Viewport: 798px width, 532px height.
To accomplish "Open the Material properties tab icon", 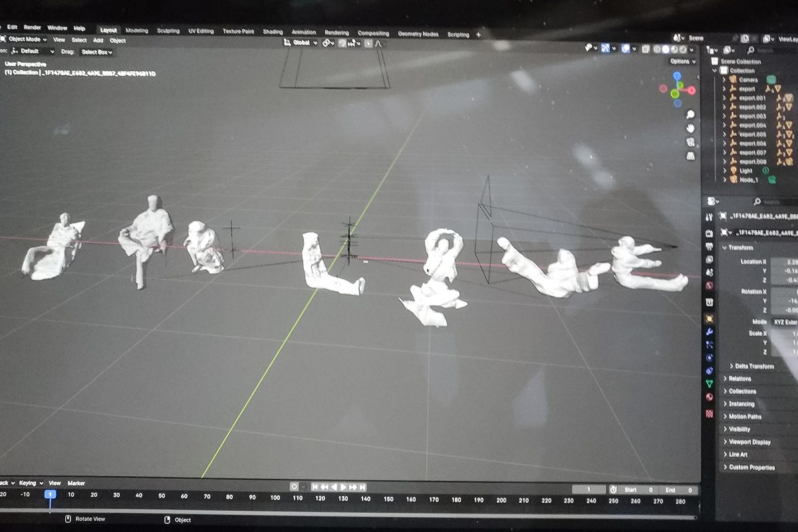I will click(x=709, y=396).
